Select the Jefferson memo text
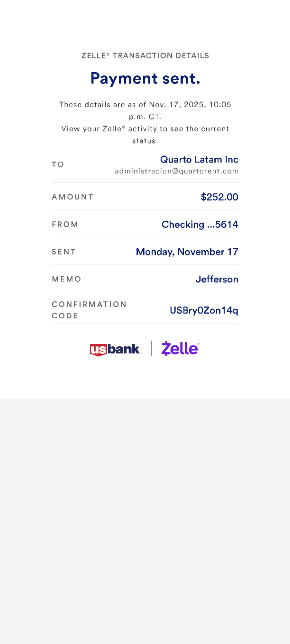290x644 pixels. 217,279
